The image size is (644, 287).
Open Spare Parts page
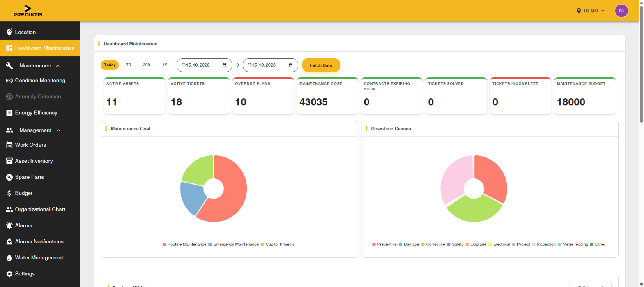click(40, 177)
